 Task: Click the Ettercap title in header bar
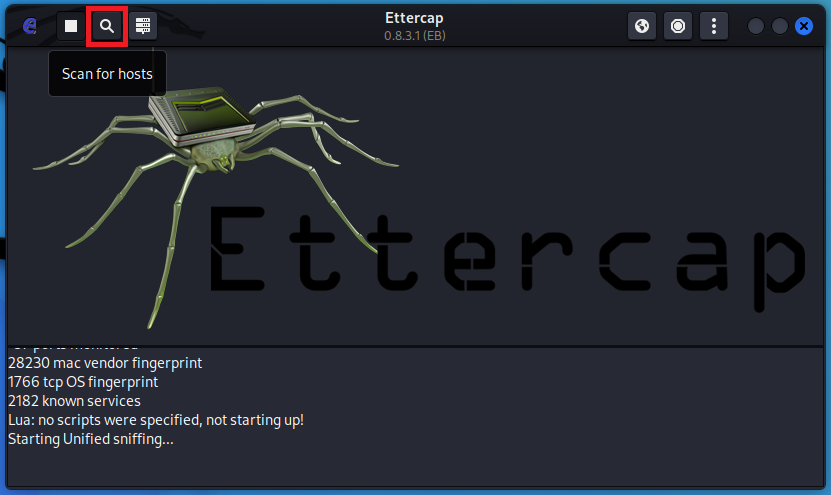pyautogui.click(x=414, y=18)
